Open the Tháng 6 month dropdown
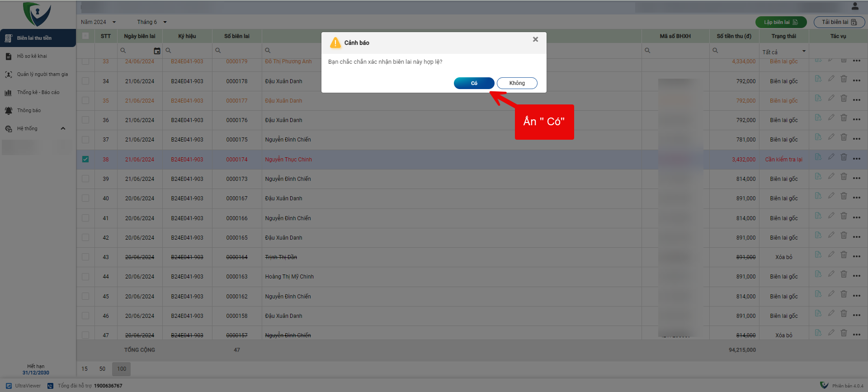Image resolution: width=868 pixels, height=392 pixels. (152, 22)
